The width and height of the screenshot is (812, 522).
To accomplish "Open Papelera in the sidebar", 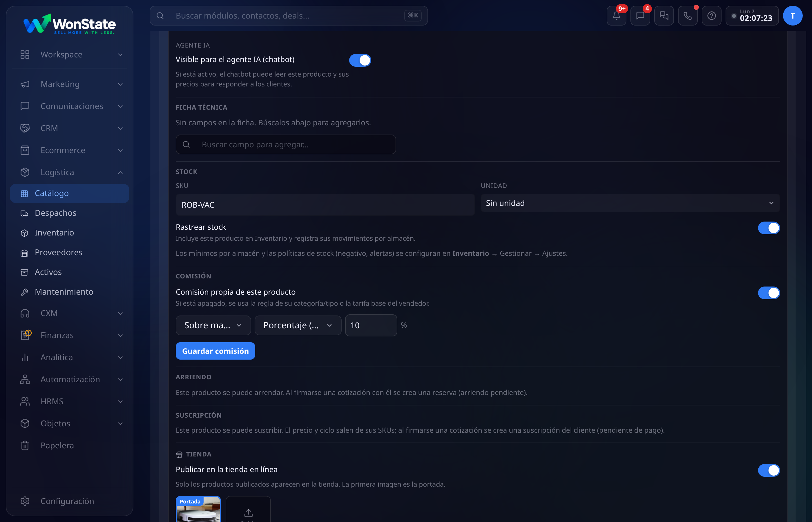I will 70,445.
